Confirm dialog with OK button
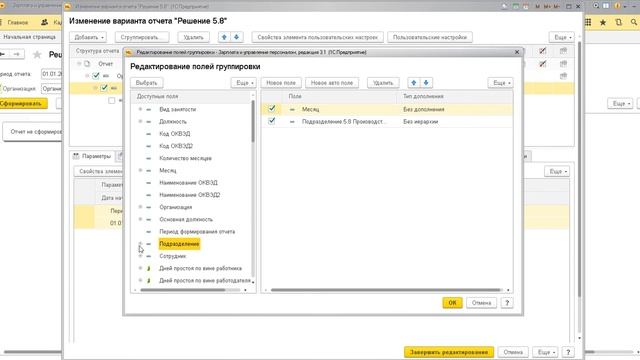 pyautogui.click(x=452, y=303)
